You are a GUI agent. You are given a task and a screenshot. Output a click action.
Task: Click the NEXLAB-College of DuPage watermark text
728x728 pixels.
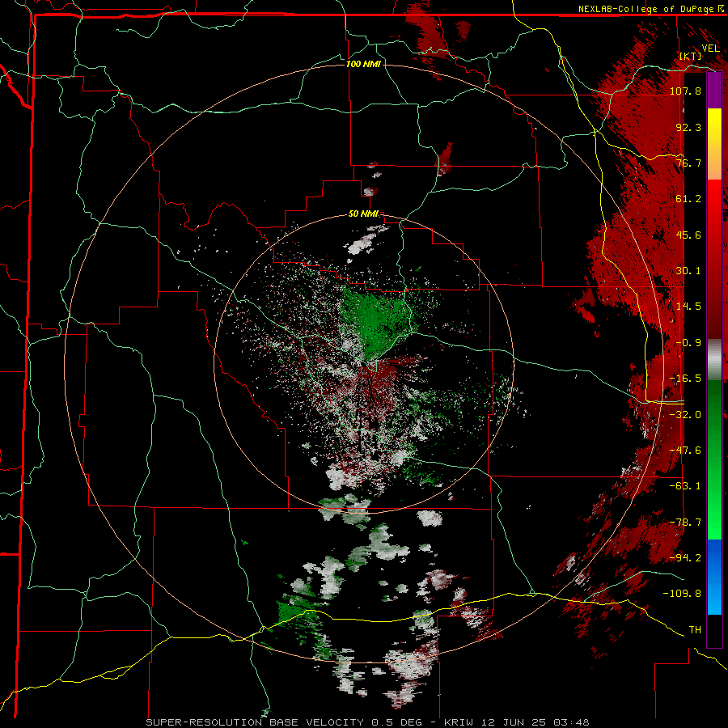tap(650, 9)
